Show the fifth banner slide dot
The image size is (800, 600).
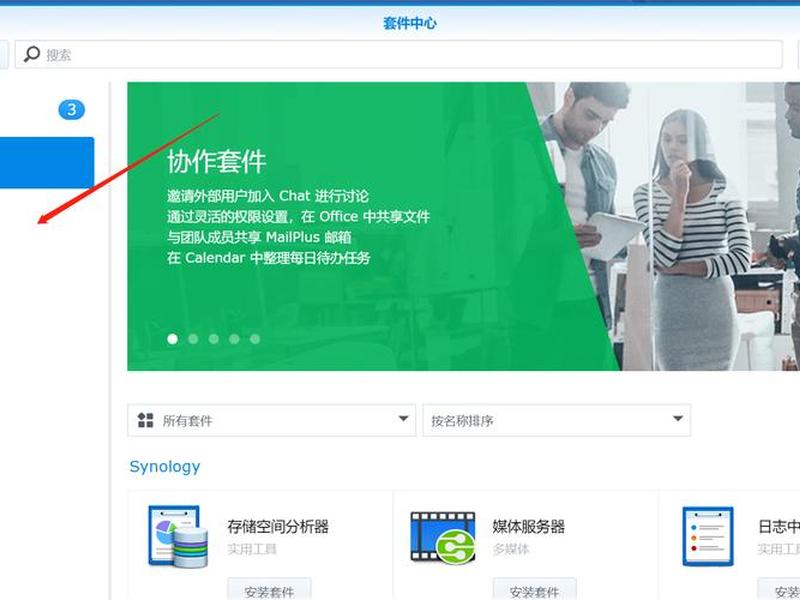point(255,339)
